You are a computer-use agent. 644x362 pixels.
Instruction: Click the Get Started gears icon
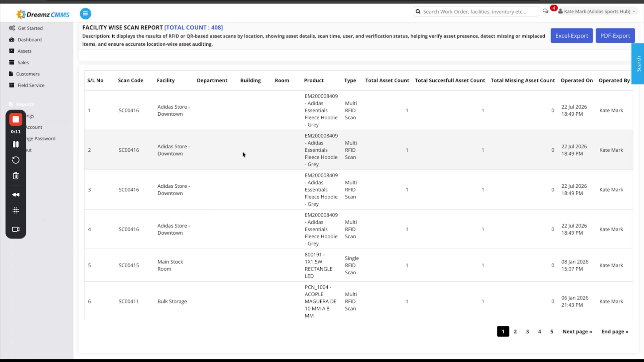pyautogui.click(x=12, y=28)
